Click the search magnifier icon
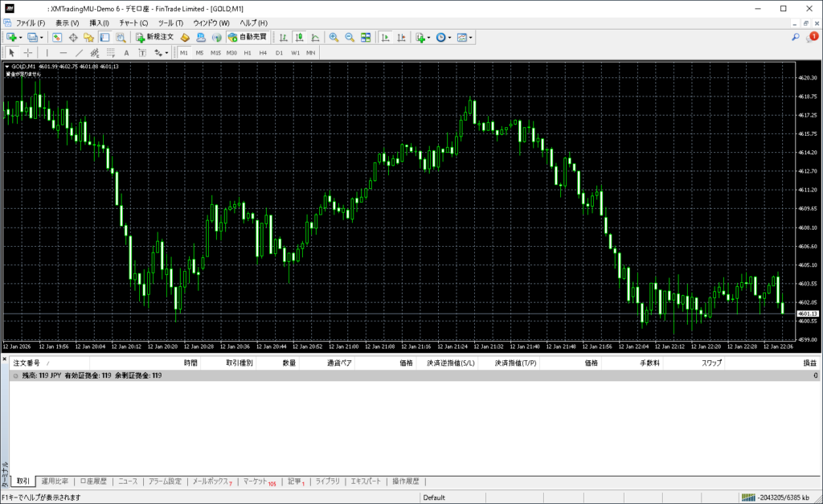Screen dimensions: 823x504 click(x=796, y=37)
